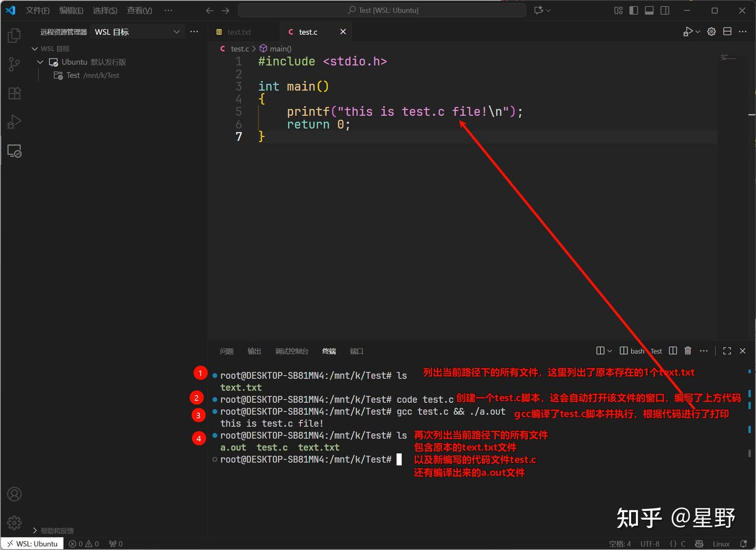Click the run file play icon
This screenshot has height=550, width=756.
click(x=688, y=32)
